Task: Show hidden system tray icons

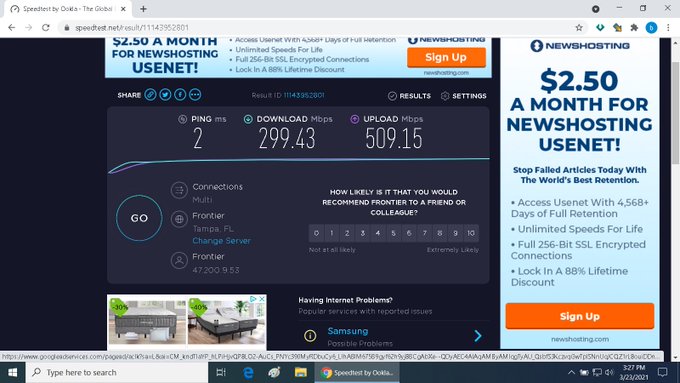Action: pos(571,372)
